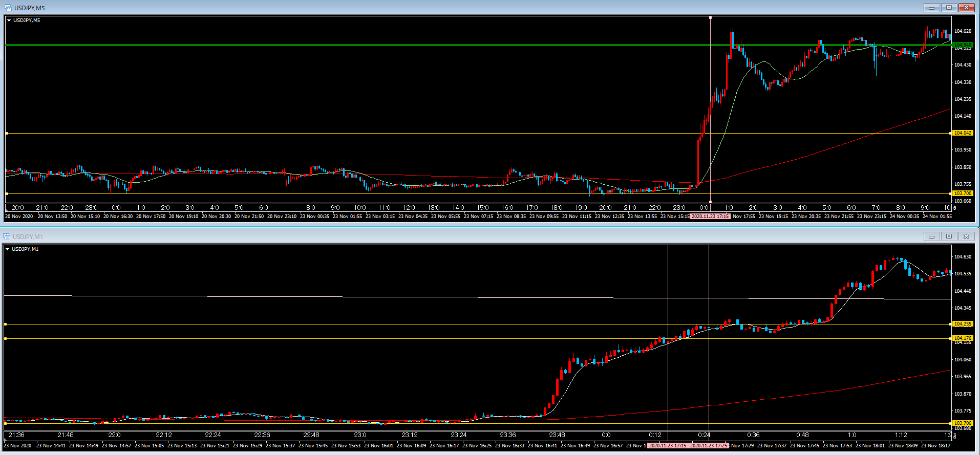Click the 104.176 price label in M1 chart
The image size is (980, 455).
point(962,338)
